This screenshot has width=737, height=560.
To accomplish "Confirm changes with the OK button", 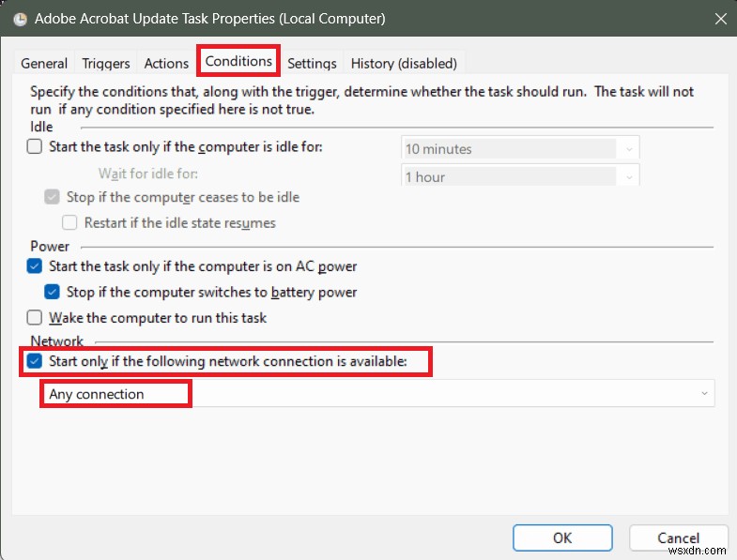I will [562, 537].
